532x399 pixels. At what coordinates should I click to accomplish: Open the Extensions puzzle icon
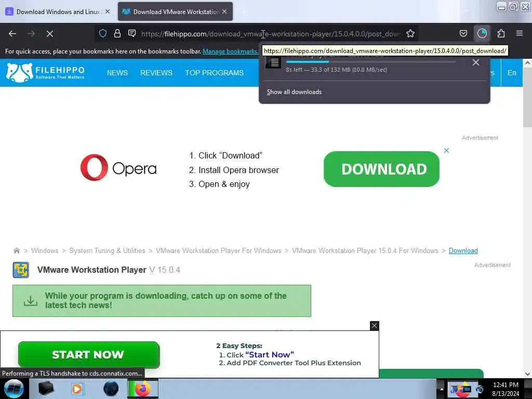point(501,33)
